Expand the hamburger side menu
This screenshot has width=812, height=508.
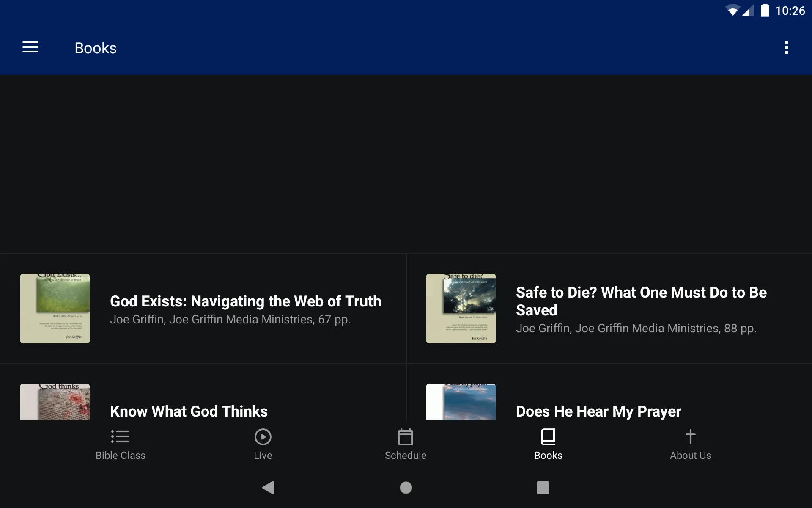point(30,47)
